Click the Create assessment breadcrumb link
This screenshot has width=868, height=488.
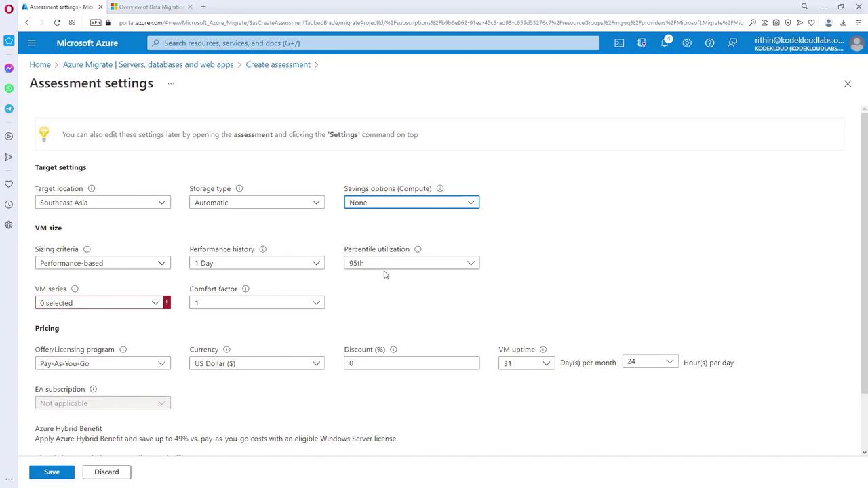[278, 64]
